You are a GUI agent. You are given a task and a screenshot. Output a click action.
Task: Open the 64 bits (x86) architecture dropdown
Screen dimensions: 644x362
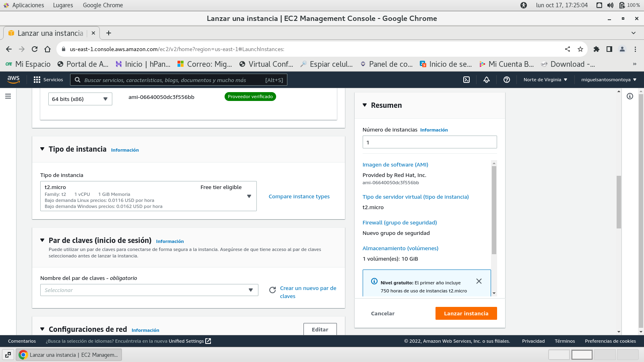click(x=80, y=99)
